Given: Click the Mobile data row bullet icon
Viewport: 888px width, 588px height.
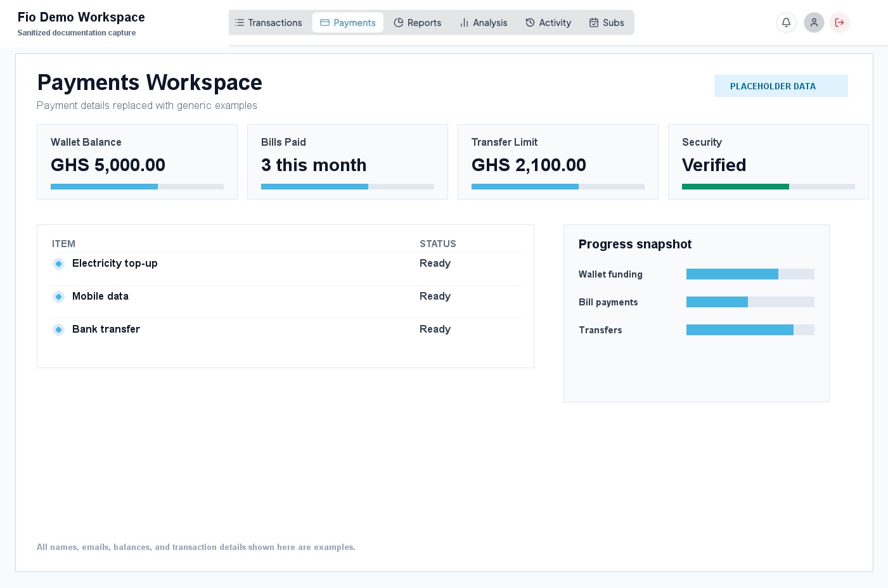Looking at the screenshot, I should coord(58,297).
